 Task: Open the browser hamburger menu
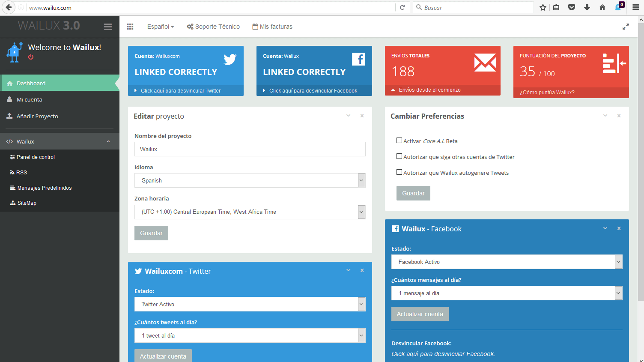coord(636,7)
